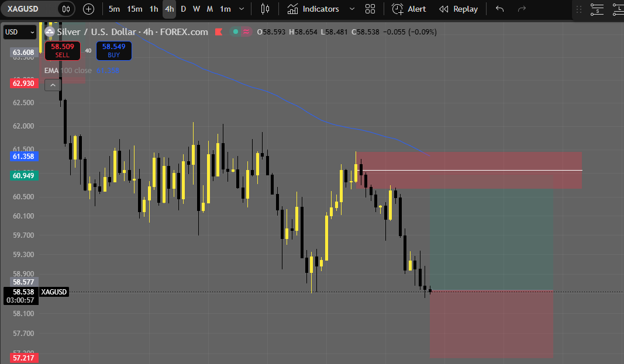Click the Silver symbol logo icon

50,32
